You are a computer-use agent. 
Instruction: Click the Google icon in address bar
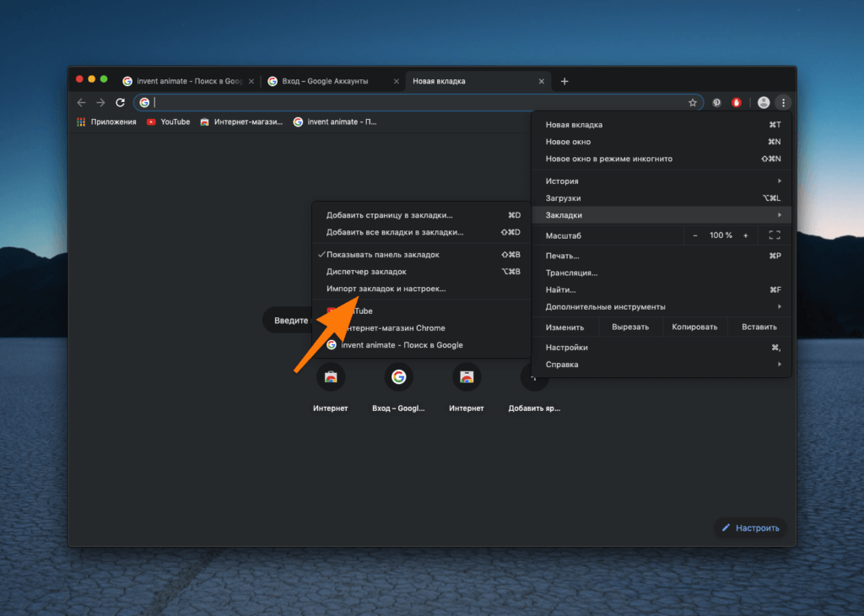pos(144,102)
